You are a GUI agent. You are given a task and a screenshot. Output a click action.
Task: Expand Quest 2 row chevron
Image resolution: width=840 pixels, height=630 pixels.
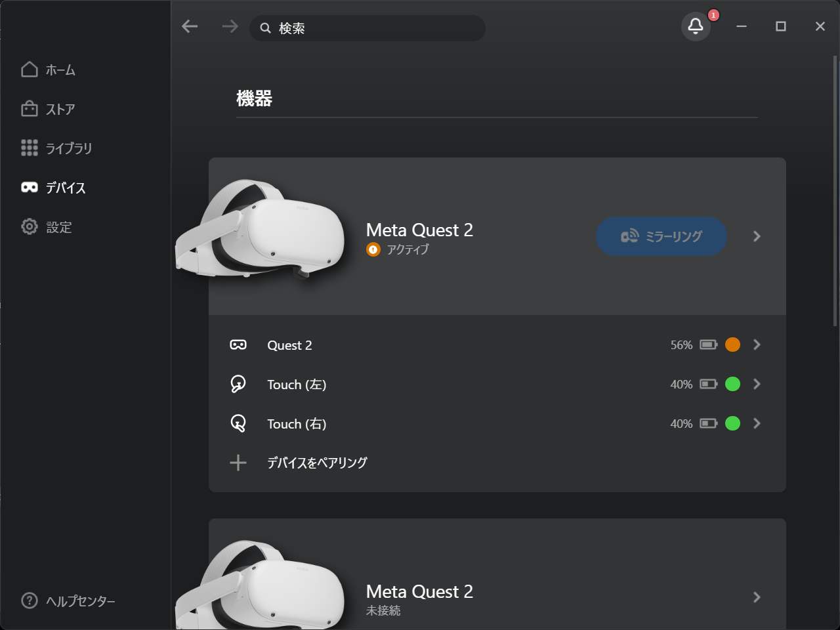click(x=757, y=345)
